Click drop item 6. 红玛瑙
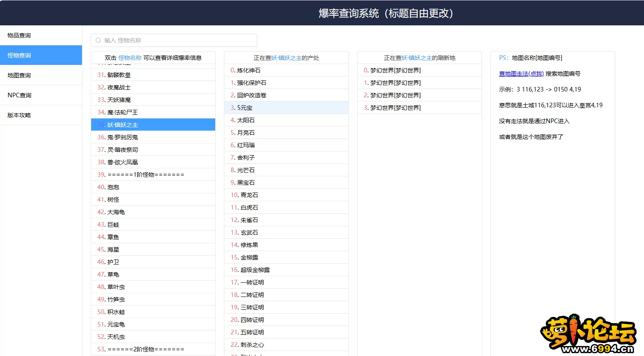 (286, 145)
